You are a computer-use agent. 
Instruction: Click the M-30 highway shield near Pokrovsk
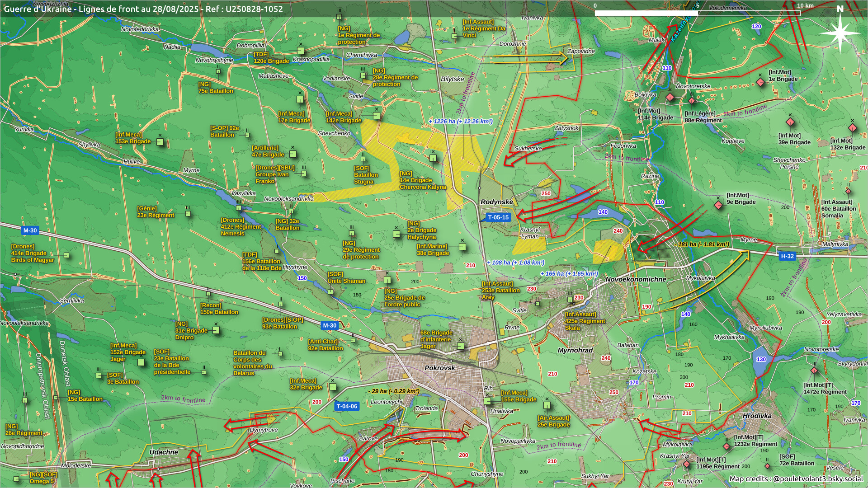click(x=330, y=325)
